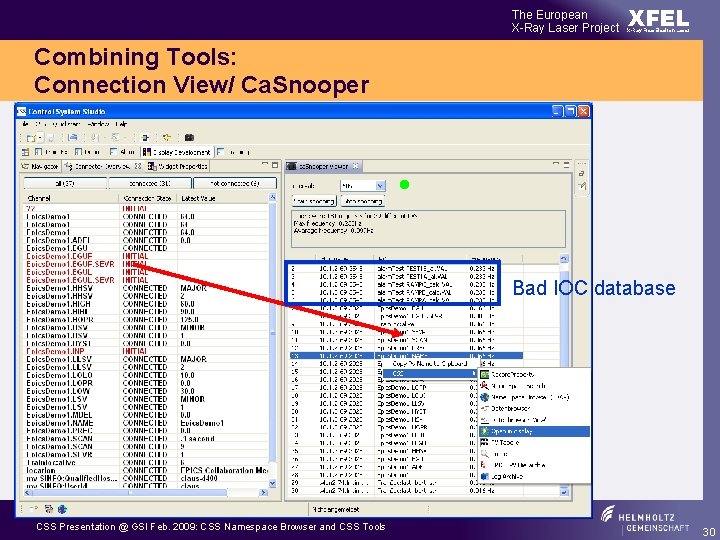Click the PV Table icon in submenu

point(484,442)
